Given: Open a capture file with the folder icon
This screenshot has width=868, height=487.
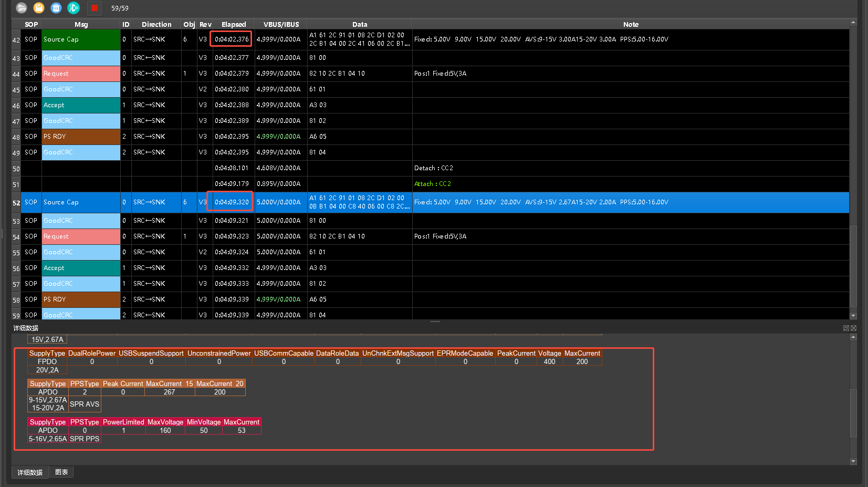Looking at the screenshot, I should [x=22, y=8].
